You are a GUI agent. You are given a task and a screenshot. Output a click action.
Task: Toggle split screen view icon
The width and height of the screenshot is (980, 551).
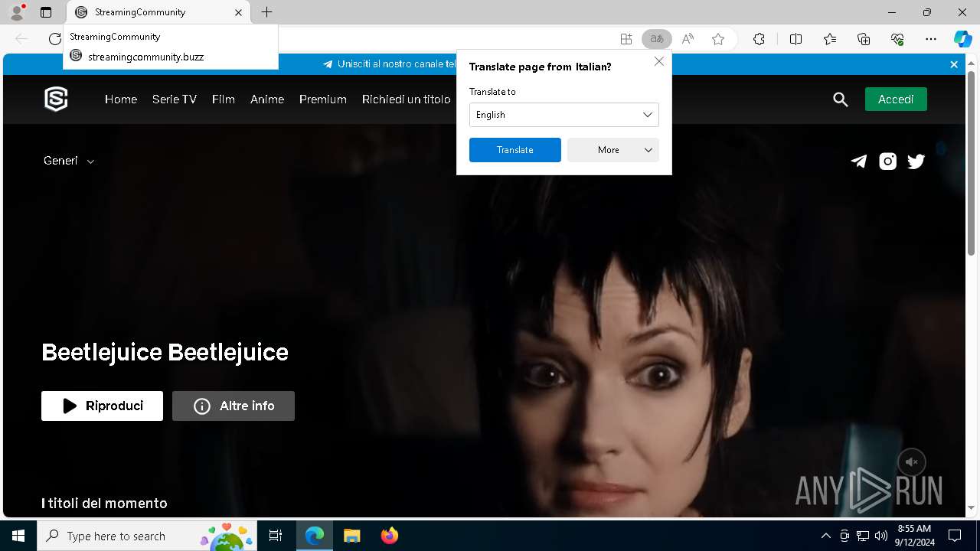(x=795, y=39)
